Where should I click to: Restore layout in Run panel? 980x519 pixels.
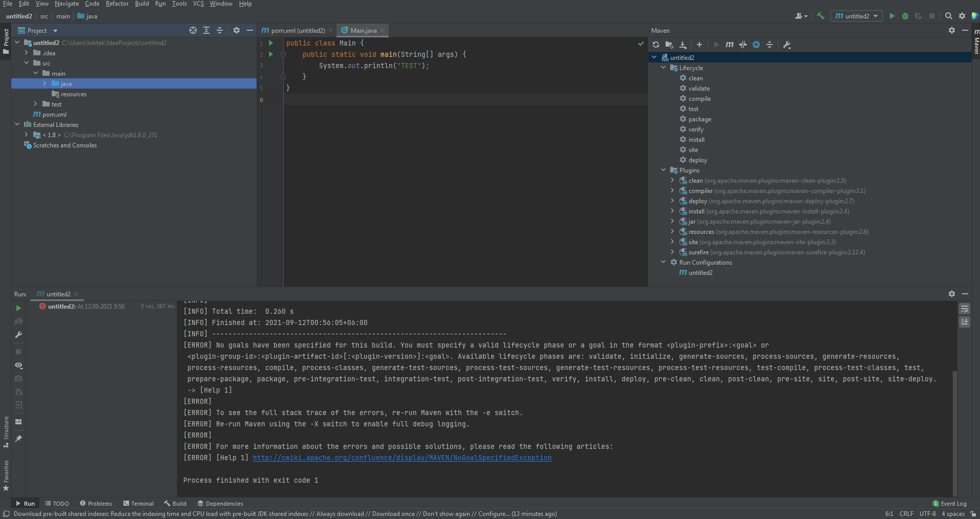(18, 422)
